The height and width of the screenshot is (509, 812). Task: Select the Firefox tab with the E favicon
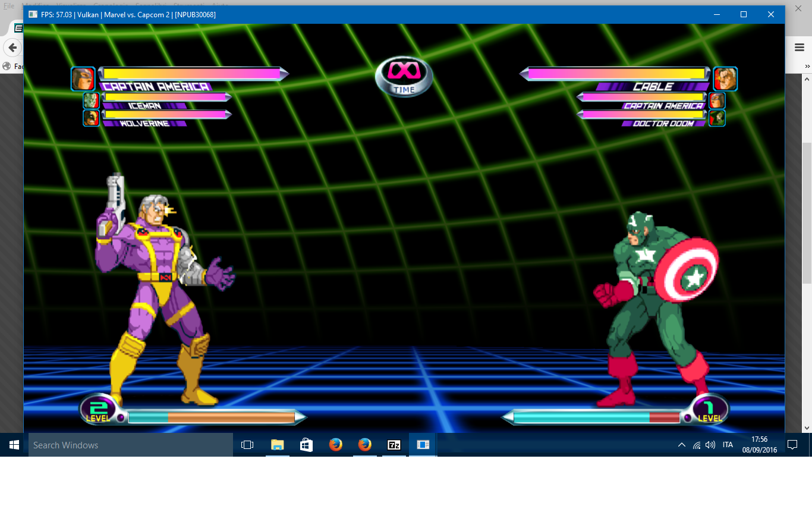pos(17,28)
